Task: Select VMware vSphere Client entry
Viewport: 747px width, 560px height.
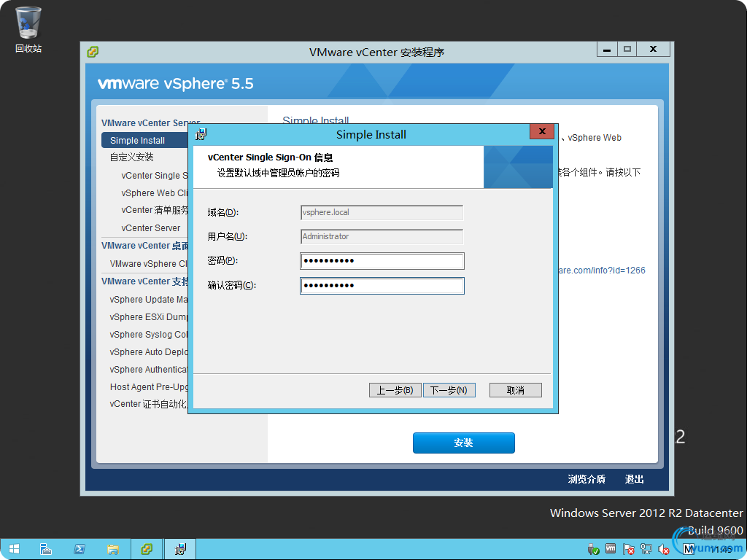Action: [149, 264]
